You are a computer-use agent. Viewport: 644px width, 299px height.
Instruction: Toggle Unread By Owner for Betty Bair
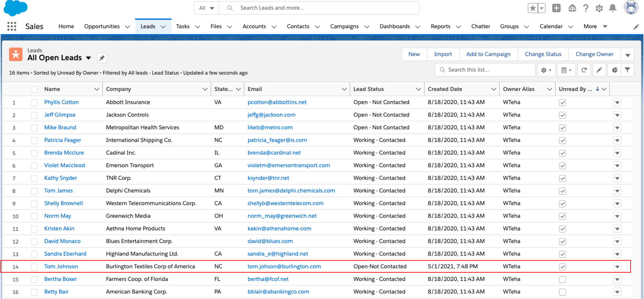[562, 292]
